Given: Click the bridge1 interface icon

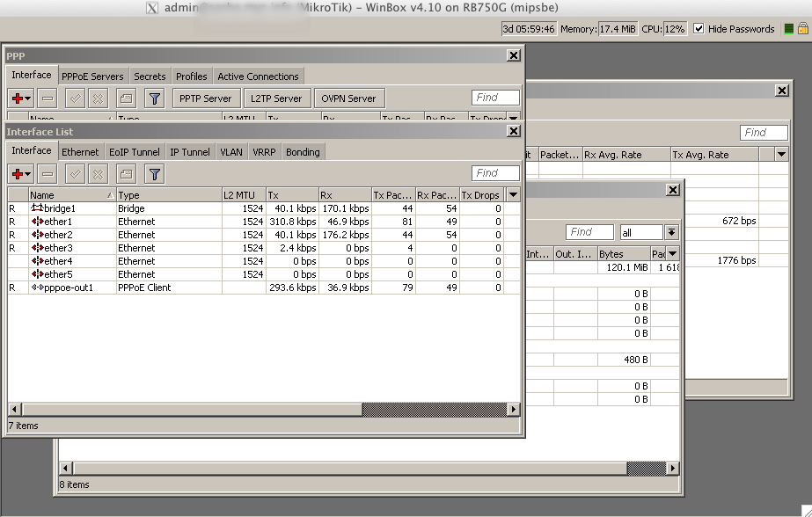Looking at the screenshot, I should tap(37, 208).
